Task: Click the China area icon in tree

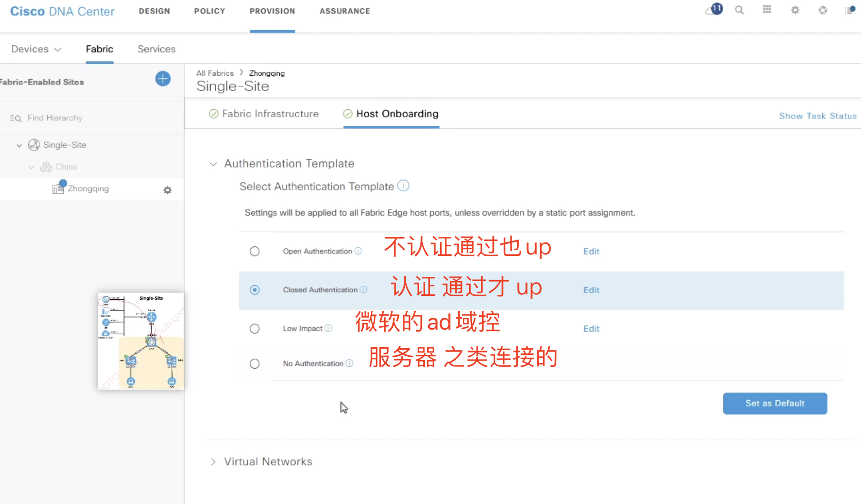Action: [46, 167]
